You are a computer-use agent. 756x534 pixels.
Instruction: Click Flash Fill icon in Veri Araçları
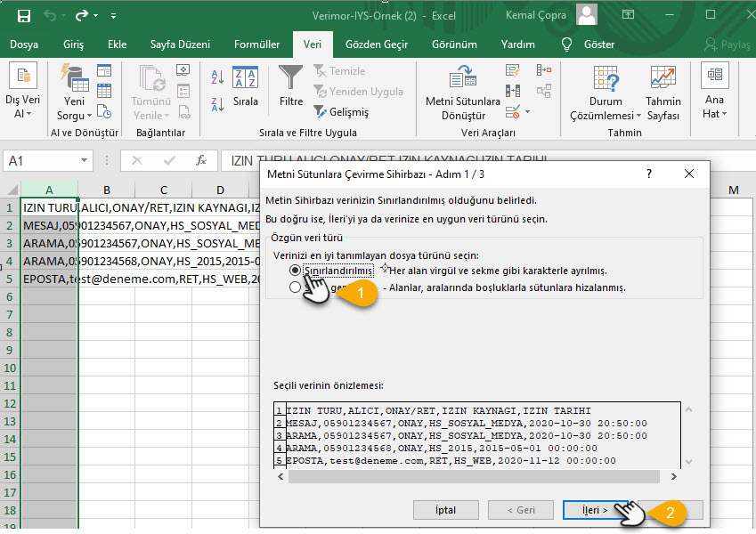pos(513,71)
